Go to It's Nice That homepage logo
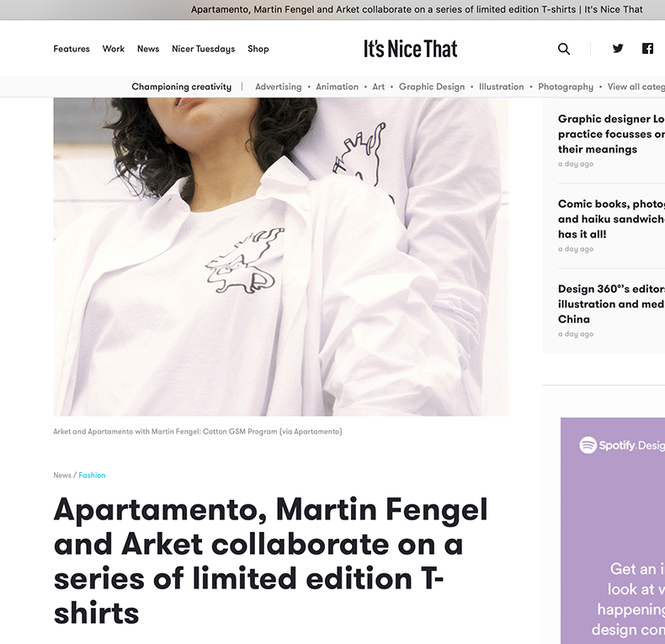The height and width of the screenshot is (644, 665). [x=411, y=49]
